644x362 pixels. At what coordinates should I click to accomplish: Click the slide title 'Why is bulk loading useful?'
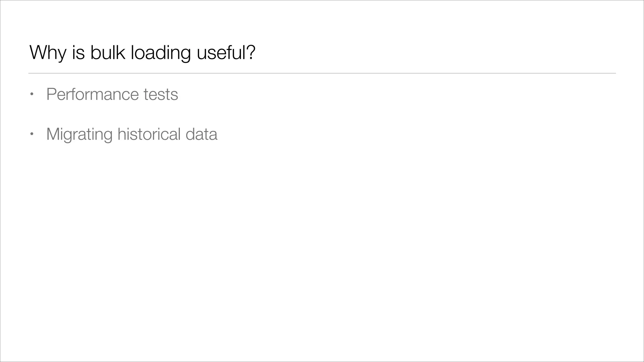pyautogui.click(x=142, y=52)
